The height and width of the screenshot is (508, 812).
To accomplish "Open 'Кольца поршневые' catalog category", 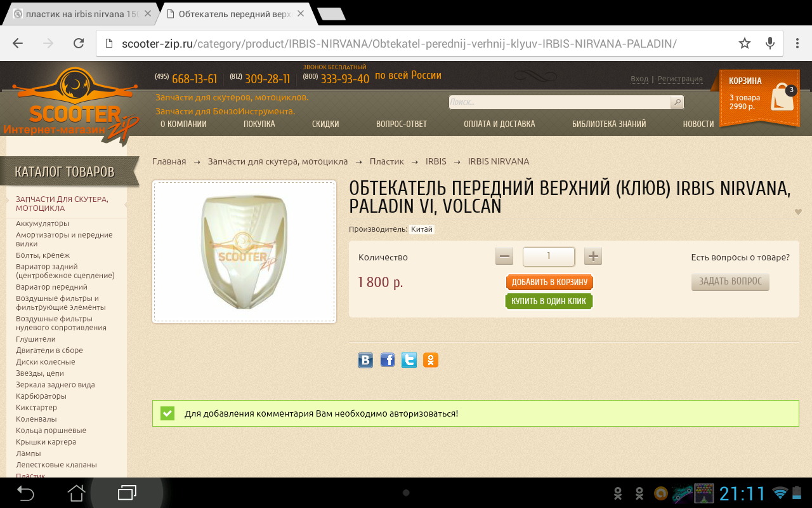I will click(51, 431).
